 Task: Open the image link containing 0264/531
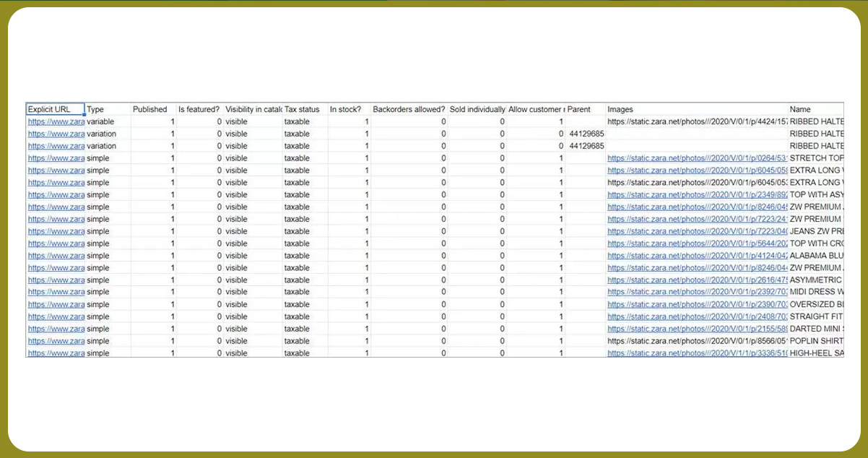tap(697, 158)
